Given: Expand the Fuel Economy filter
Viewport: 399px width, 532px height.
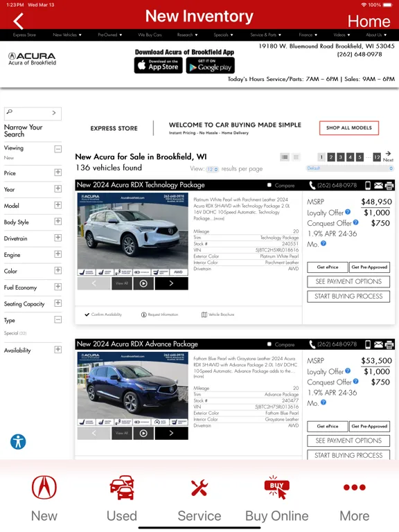Looking at the screenshot, I should [58, 287].
